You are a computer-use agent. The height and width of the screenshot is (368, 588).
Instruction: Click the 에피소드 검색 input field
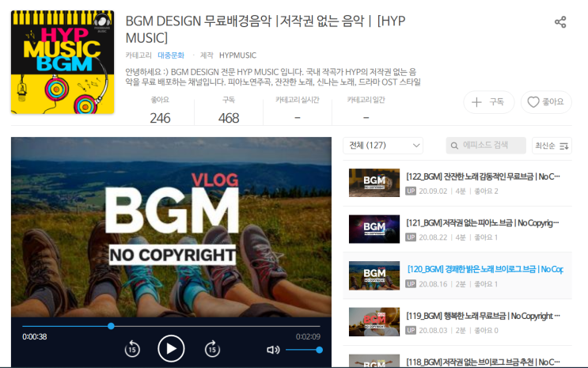[x=486, y=146]
